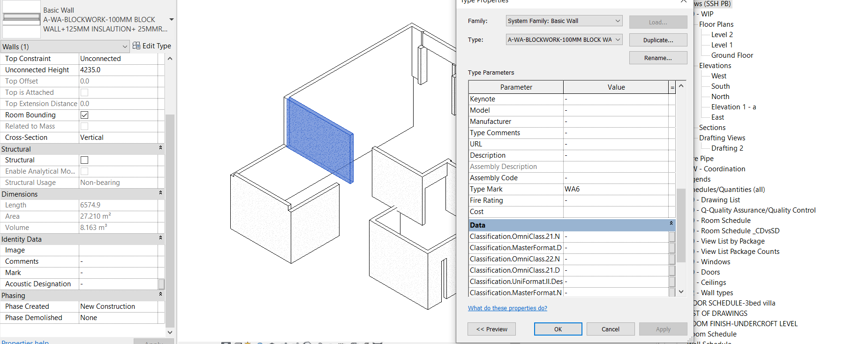Cancel the Type Properties dialog
868x344 pixels.
tap(611, 329)
